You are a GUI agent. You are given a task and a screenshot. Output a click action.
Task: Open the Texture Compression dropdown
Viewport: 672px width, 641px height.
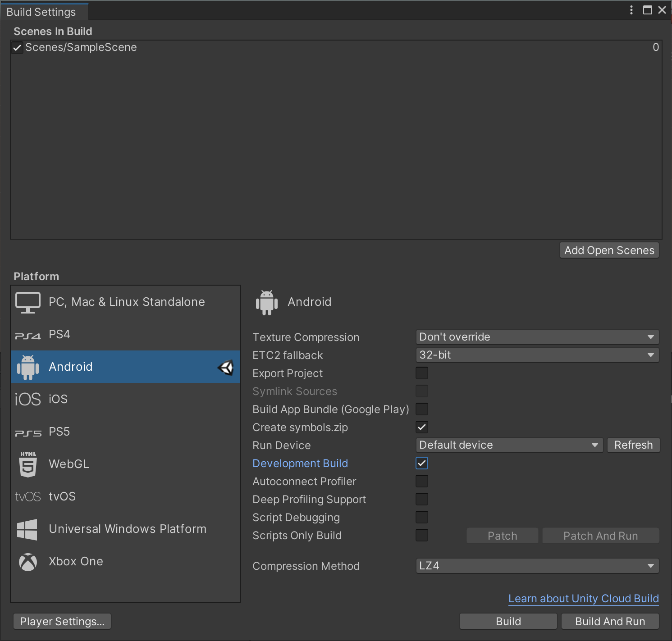tap(537, 337)
